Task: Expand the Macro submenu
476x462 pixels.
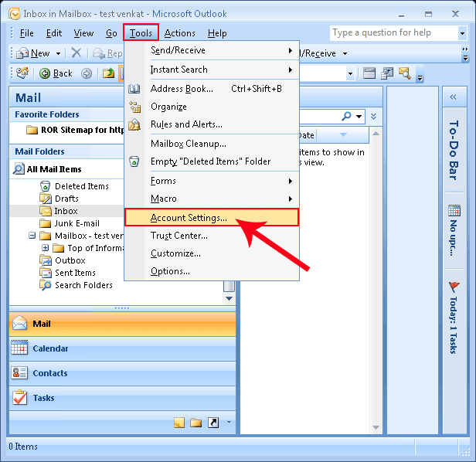Action: (212, 199)
